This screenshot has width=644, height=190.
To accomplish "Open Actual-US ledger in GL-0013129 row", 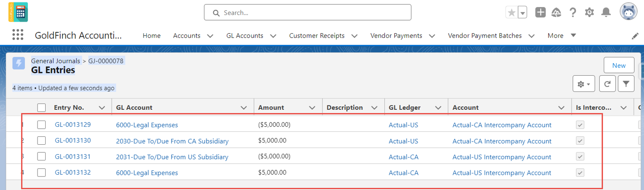I will pos(403,125).
